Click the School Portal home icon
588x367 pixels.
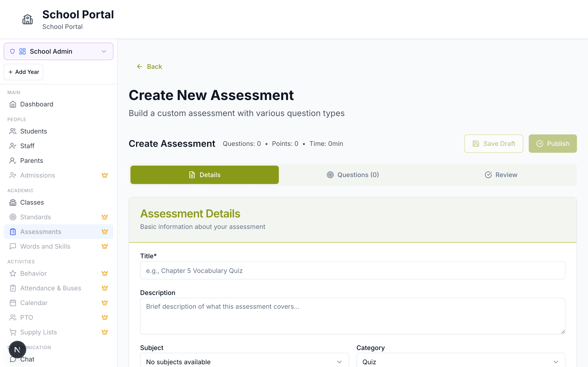click(x=28, y=19)
